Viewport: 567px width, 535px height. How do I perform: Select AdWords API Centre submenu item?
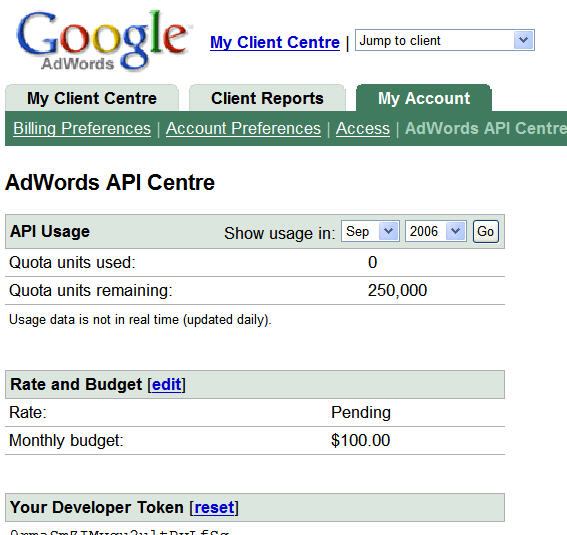click(486, 128)
